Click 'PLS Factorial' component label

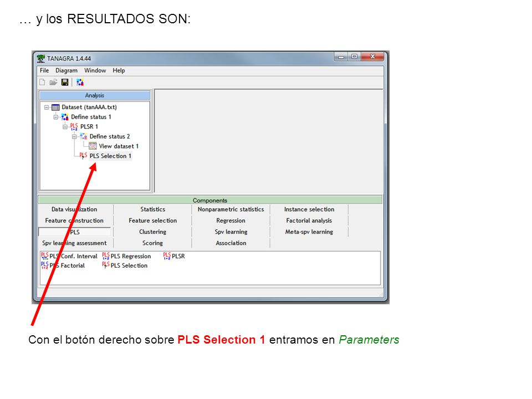coord(67,265)
